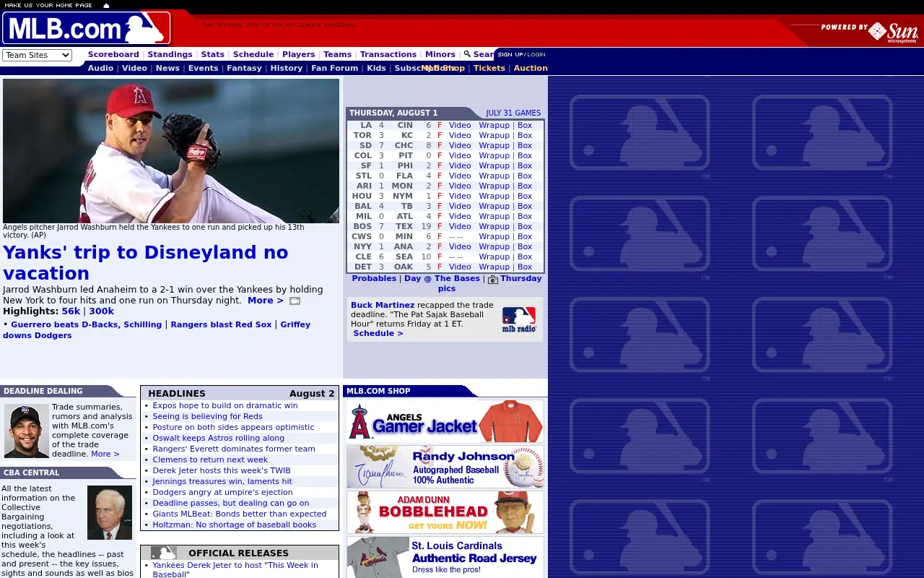Open the Transactions menu item
924x578 pixels.
[388, 54]
